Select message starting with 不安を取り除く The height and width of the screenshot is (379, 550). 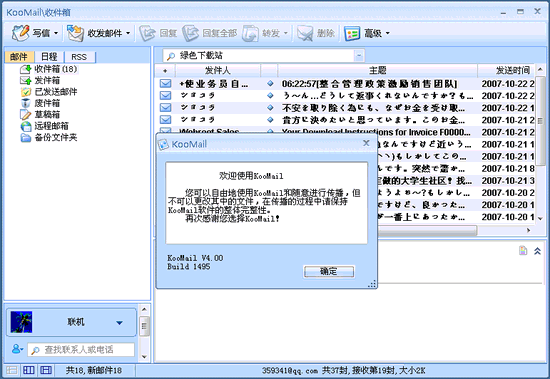[373, 108]
